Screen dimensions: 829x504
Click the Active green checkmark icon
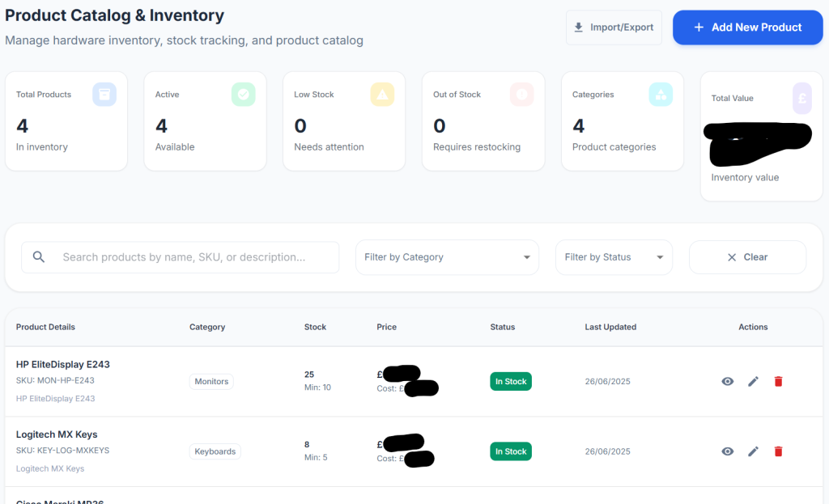tap(243, 95)
